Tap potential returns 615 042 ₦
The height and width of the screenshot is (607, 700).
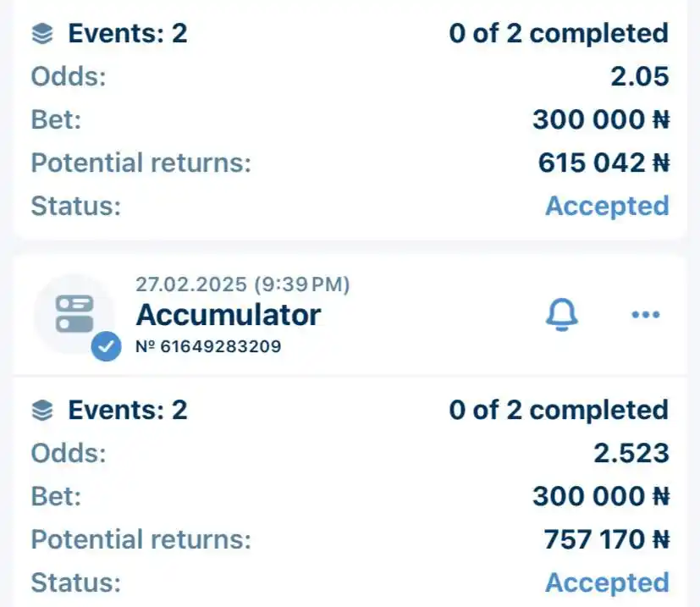coord(604,163)
